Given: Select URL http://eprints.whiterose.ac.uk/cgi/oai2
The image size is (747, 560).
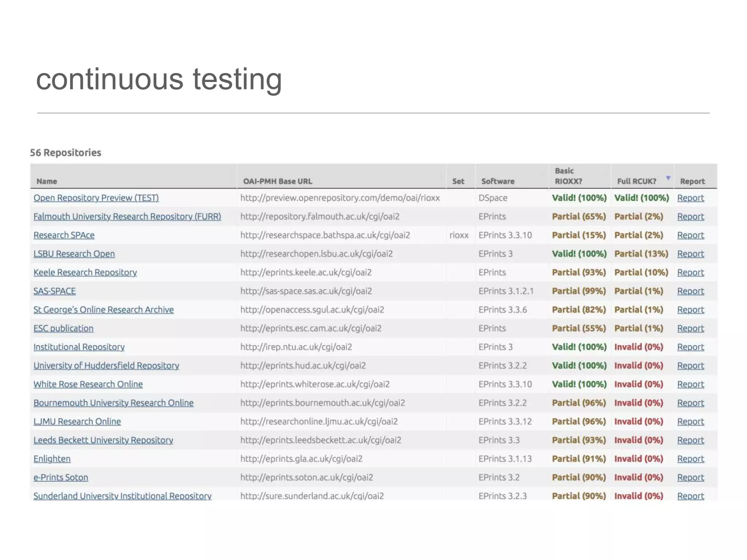Looking at the screenshot, I should tap(315, 384).
